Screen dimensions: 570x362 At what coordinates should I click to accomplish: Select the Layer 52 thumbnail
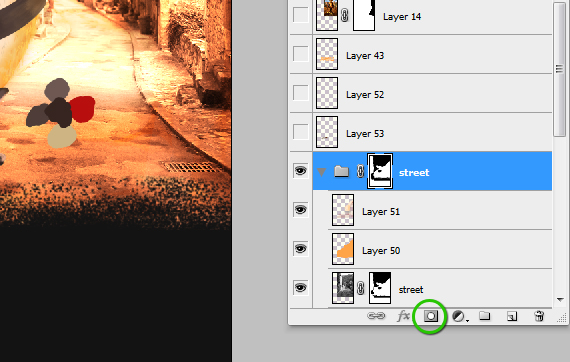pos(327,93)
